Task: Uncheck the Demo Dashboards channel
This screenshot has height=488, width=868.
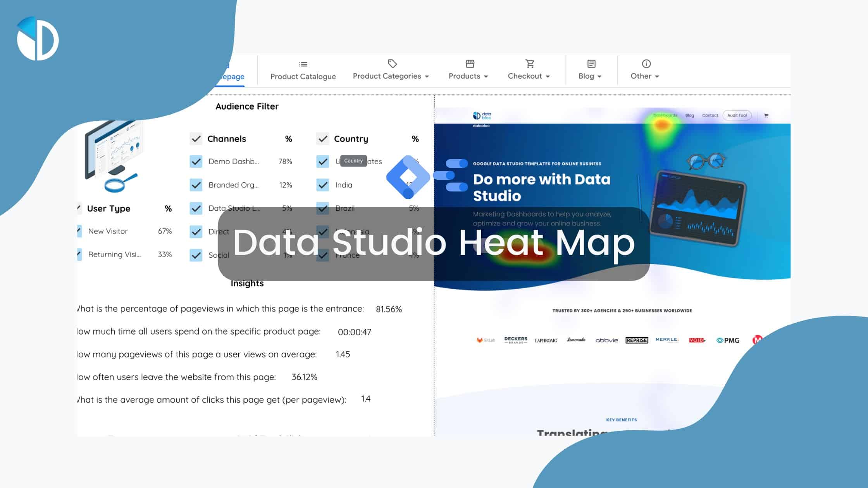Action: 196,162
